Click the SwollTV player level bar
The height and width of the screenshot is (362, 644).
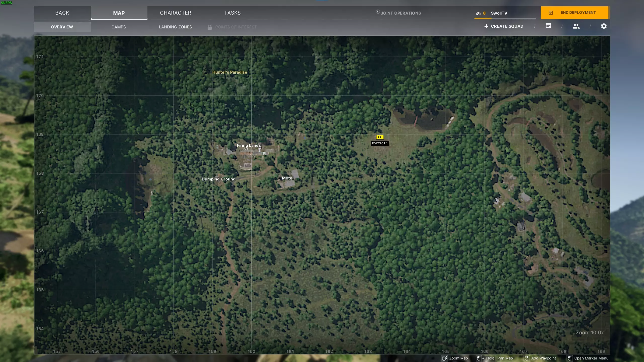coord(505,18)
